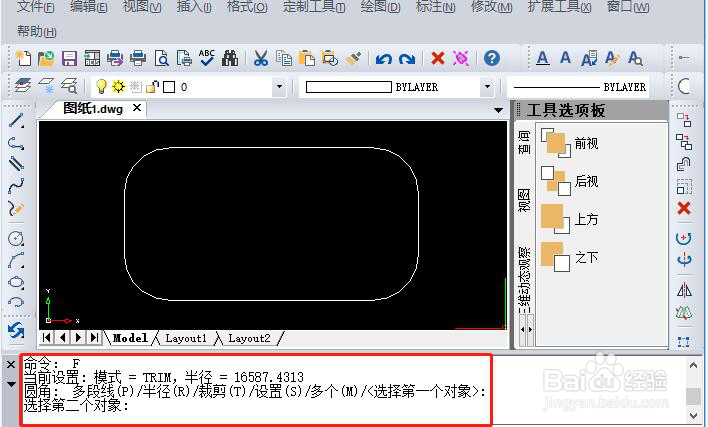
Task: Click the binoculars Find icon
Action: tap(230, 58)
